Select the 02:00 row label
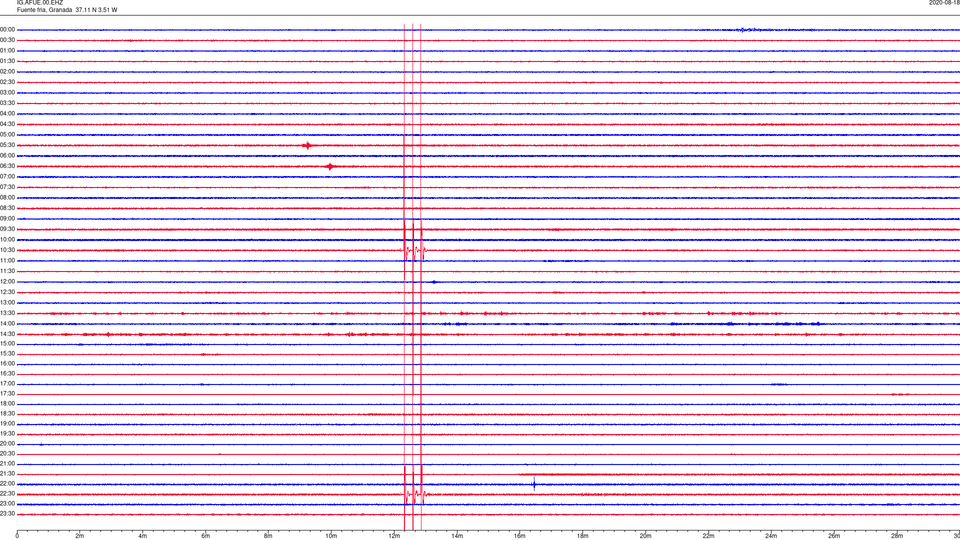Image resolution: width=960 pixels, height=540 pixels. click(x=7, y=72)
